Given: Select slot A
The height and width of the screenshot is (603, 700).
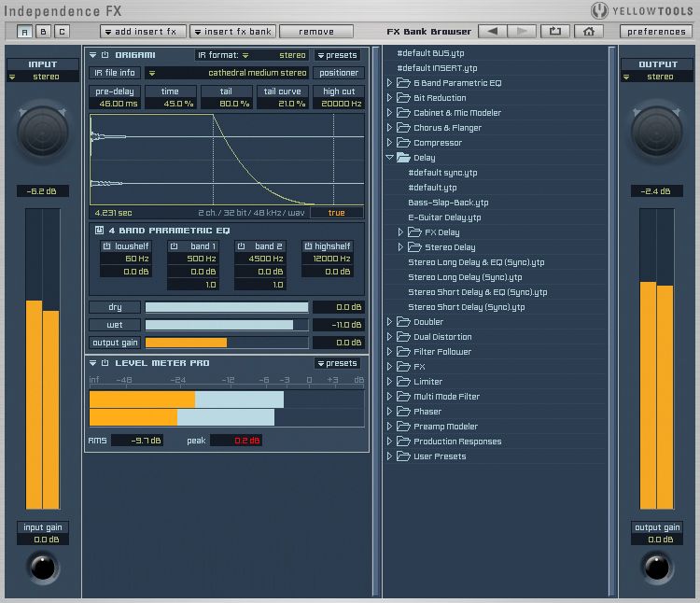Looking at the screenshot, I should [24, 31].
